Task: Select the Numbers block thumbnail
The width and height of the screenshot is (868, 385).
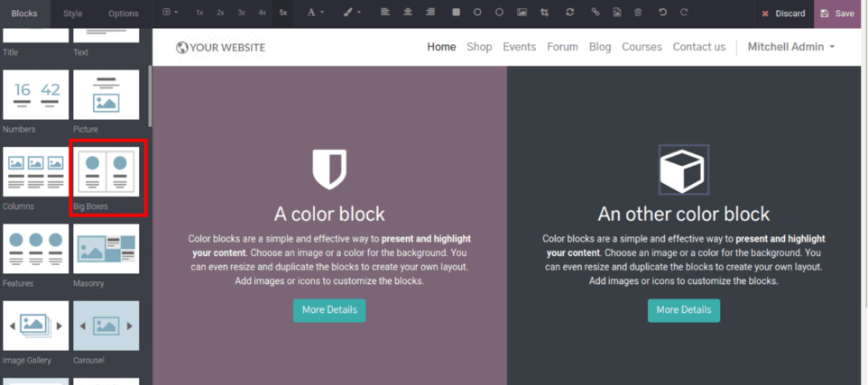Action: 36,95
